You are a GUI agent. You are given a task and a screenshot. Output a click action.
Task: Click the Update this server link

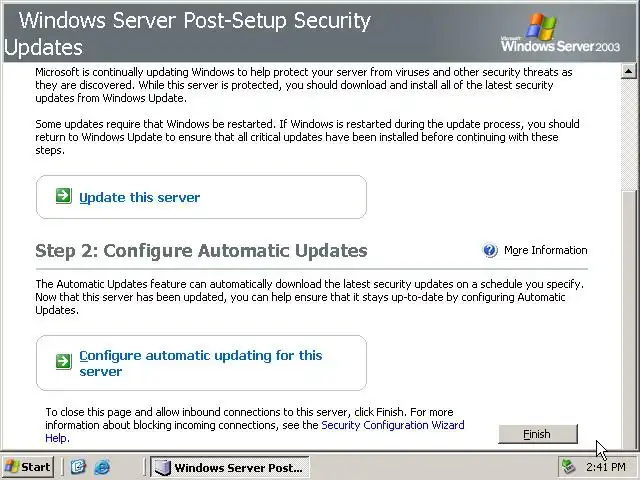(x=139, y=197)
